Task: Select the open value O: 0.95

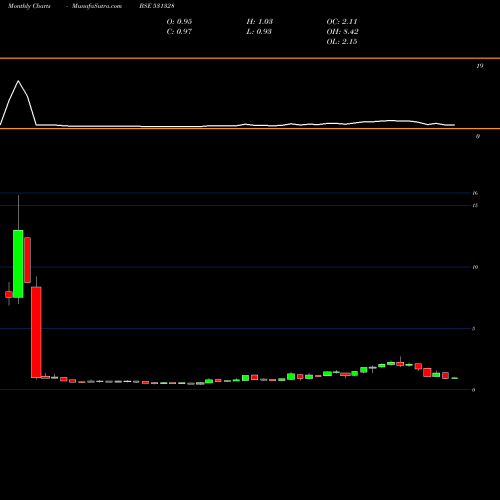Action: pos(179,21)
